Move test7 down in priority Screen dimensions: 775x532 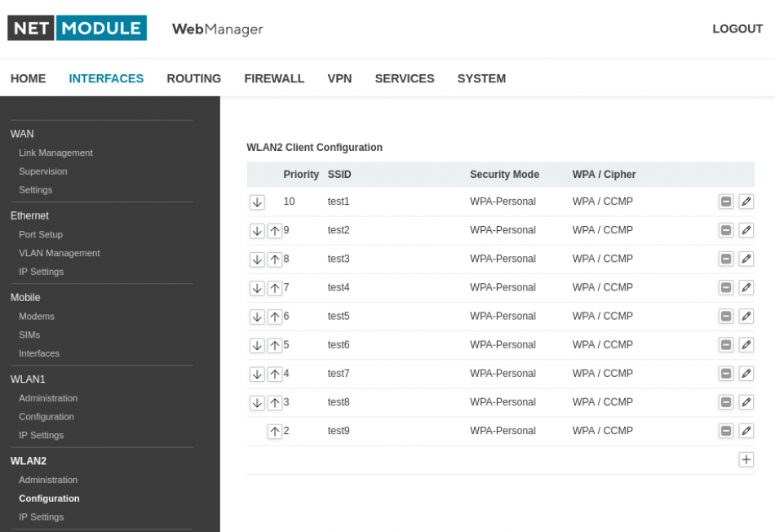tap(257, 374)
